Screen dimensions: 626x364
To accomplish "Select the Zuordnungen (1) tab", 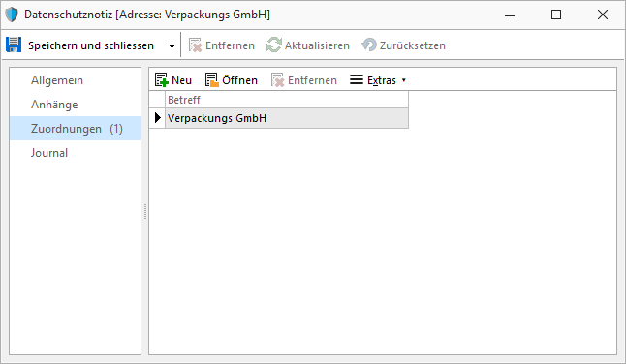I will coord(75,129).
